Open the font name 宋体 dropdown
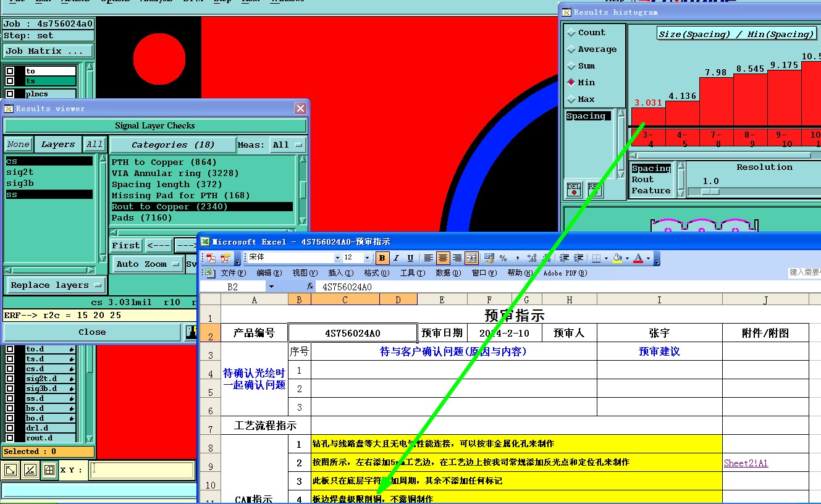This screenshot has height=504, width=821. click(337, 258)
